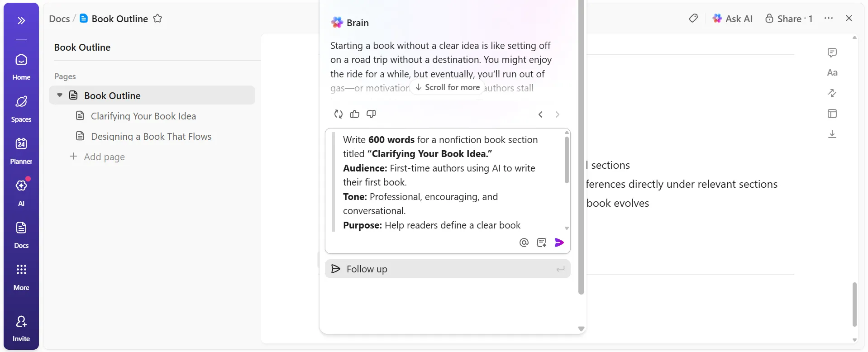Screen dimensions: 868x352
Task: Send the prompt with purple arrow
Action: 559,243
